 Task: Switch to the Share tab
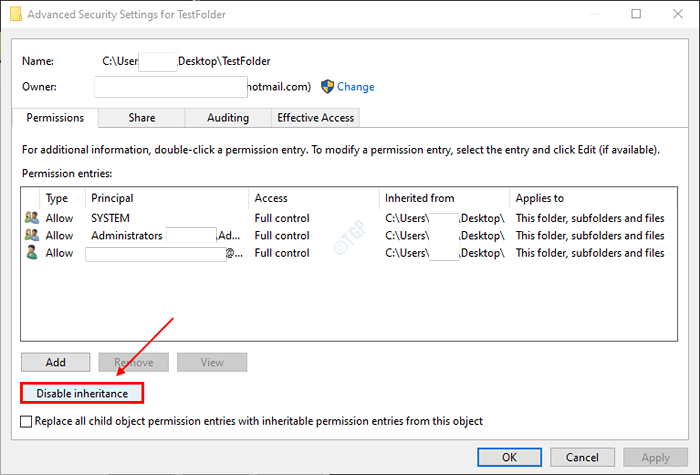coord(141,118)
